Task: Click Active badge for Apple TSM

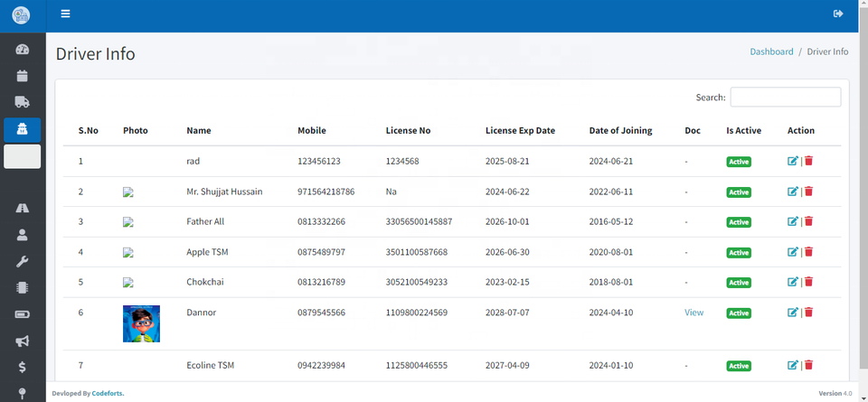Action: 739,252
